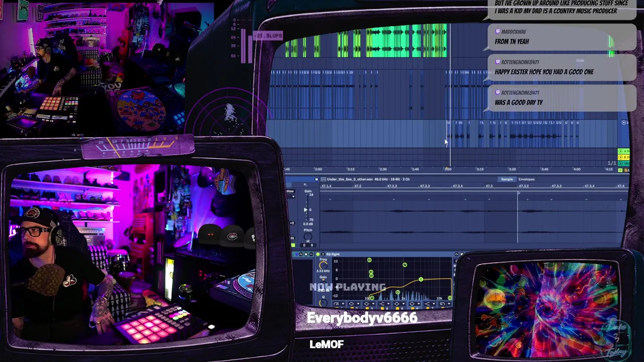Toggle the green clip activator square

coord(293,245)
